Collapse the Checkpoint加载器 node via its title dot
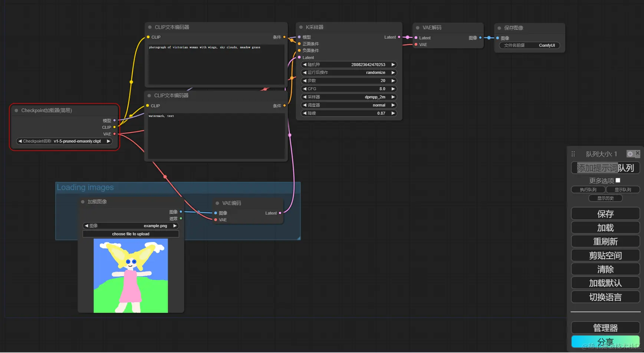This screenshot has height=353, width=644. (x=16, y=110)
